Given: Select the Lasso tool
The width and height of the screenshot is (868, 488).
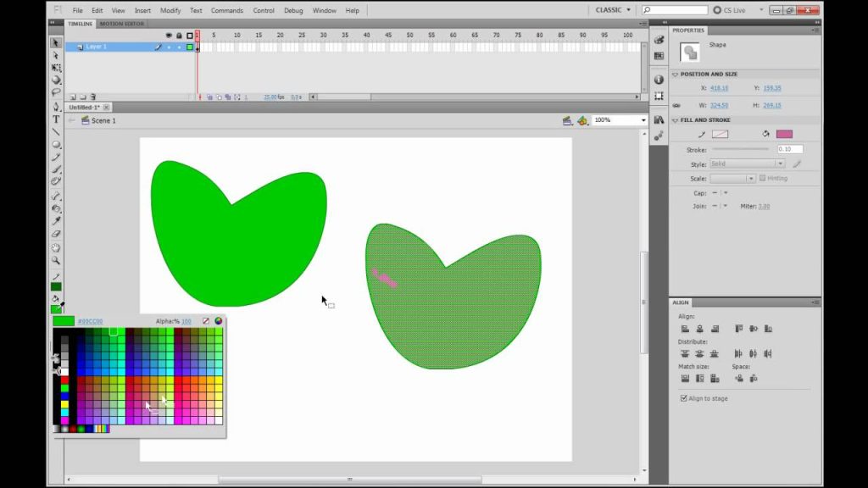Looking at the screenshot, I should (x=56, y=92).
